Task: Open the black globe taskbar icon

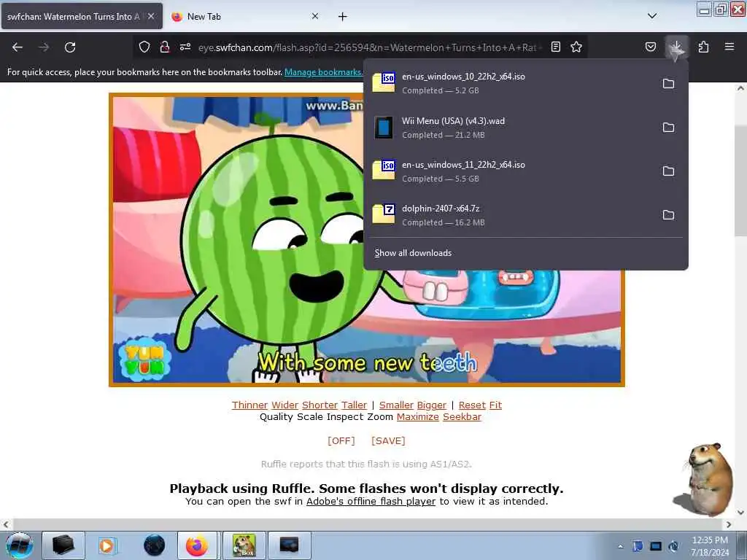Action: click(154, 545)
